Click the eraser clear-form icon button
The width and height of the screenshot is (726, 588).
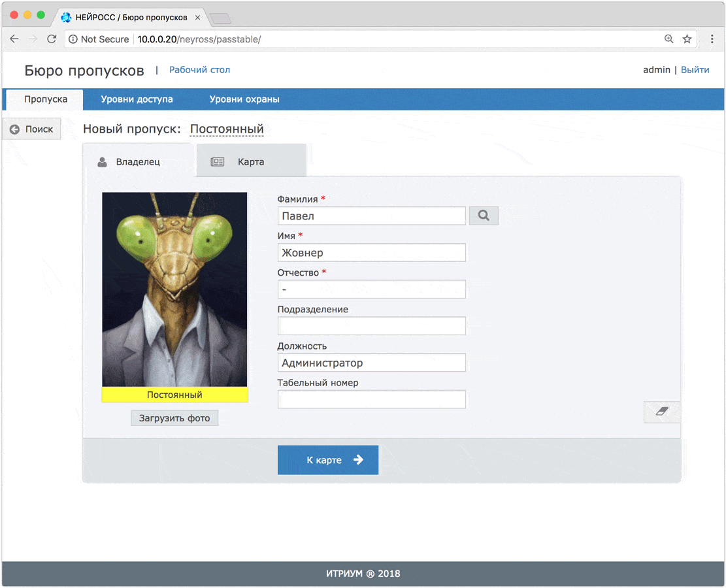[x=662, y=412]
